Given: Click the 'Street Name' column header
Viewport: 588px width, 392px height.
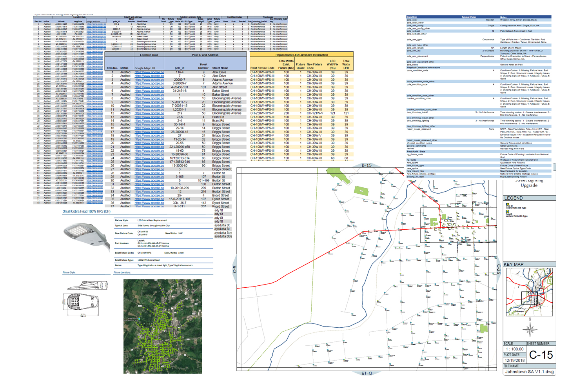Looking at the screenshot, I should [220, 68].
